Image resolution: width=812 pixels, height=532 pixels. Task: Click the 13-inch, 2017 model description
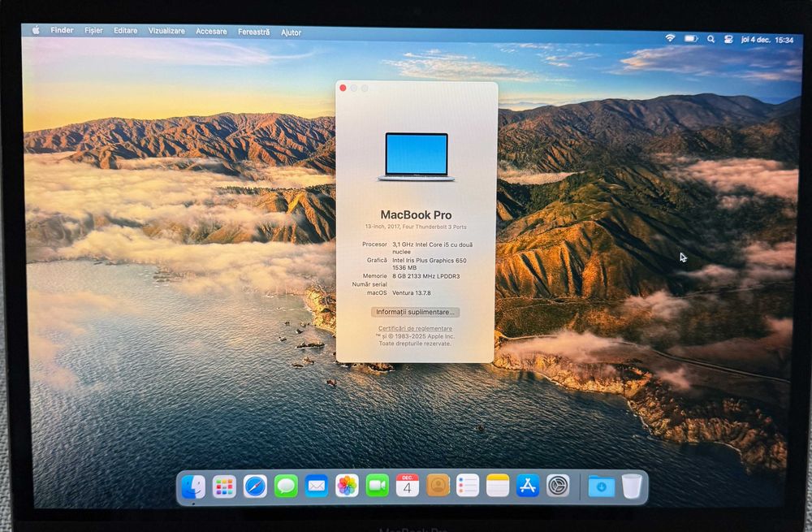point(416,227)
